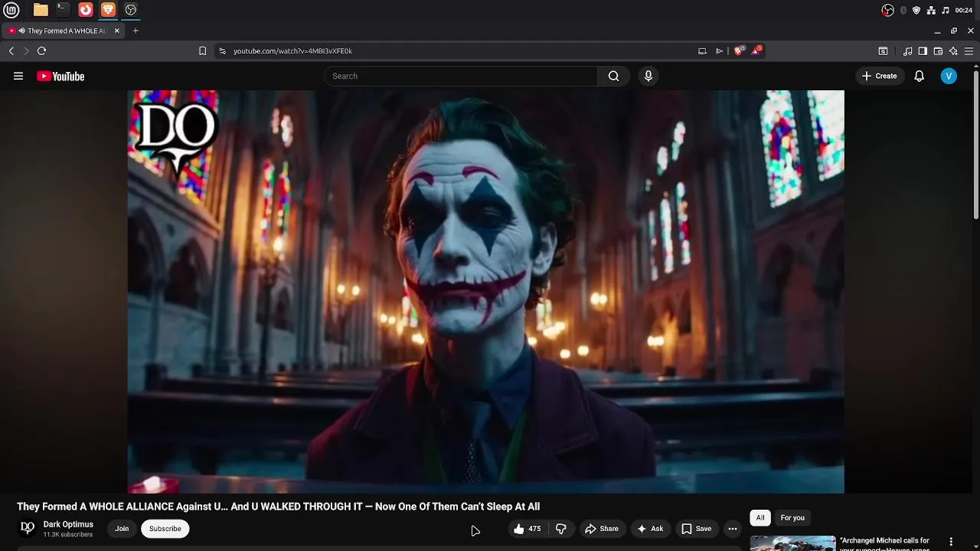980x551 pixels.
Task: Click the page vertical scrollbar
Action: tap(976, 145)
